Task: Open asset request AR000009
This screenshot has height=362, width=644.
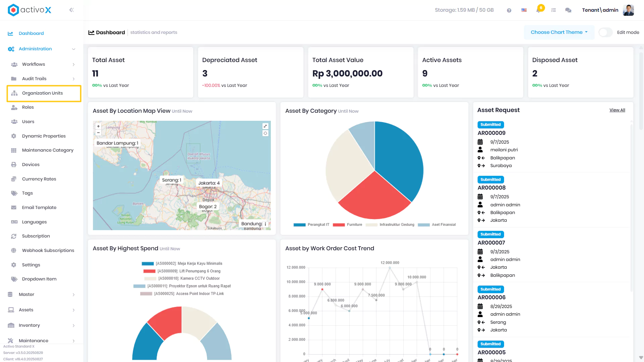Action: (x=491, y=133)
